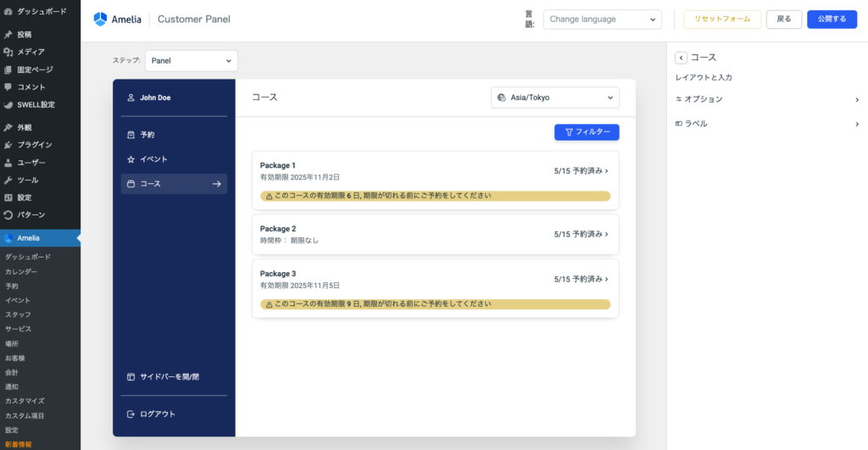Click the sidebar toggle icon for サイドバーを開/閉
This screenshot has height=450, width=868.
tap(131, 376)
